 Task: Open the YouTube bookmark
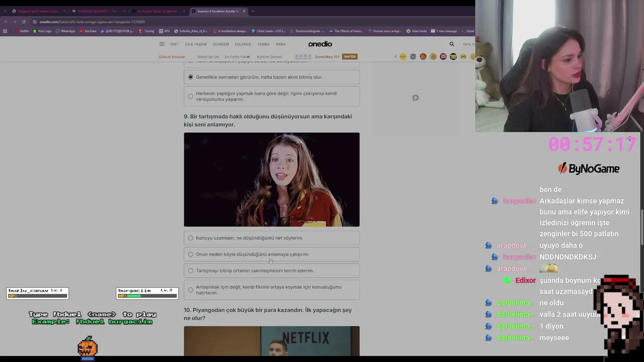(88, 31)
